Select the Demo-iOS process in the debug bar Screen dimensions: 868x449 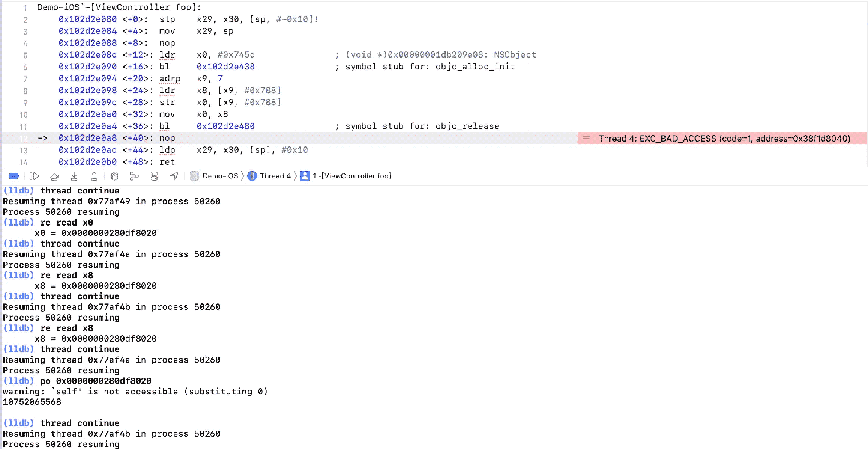pos(214,176)
